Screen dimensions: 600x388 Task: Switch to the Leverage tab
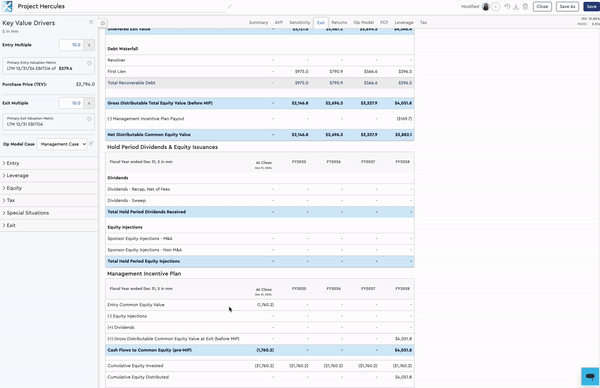click(404, 23)
